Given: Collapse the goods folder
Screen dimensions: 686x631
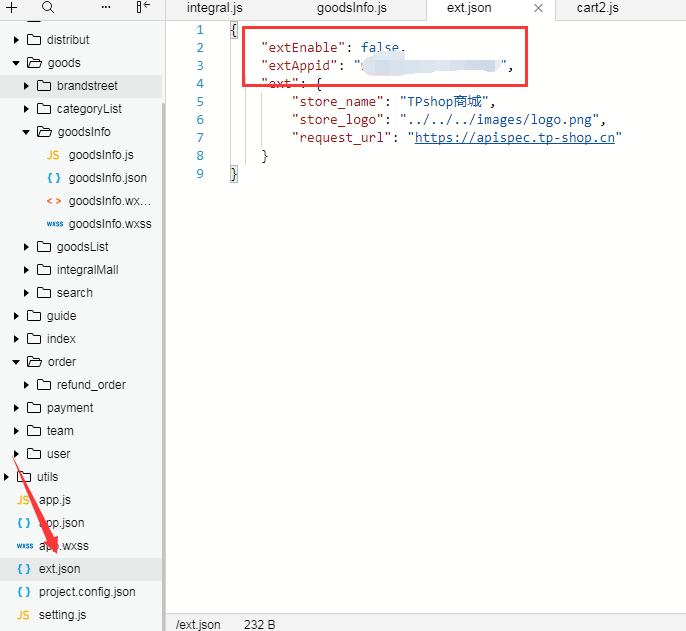Looking at the screenshot, I should coord(17,63).
